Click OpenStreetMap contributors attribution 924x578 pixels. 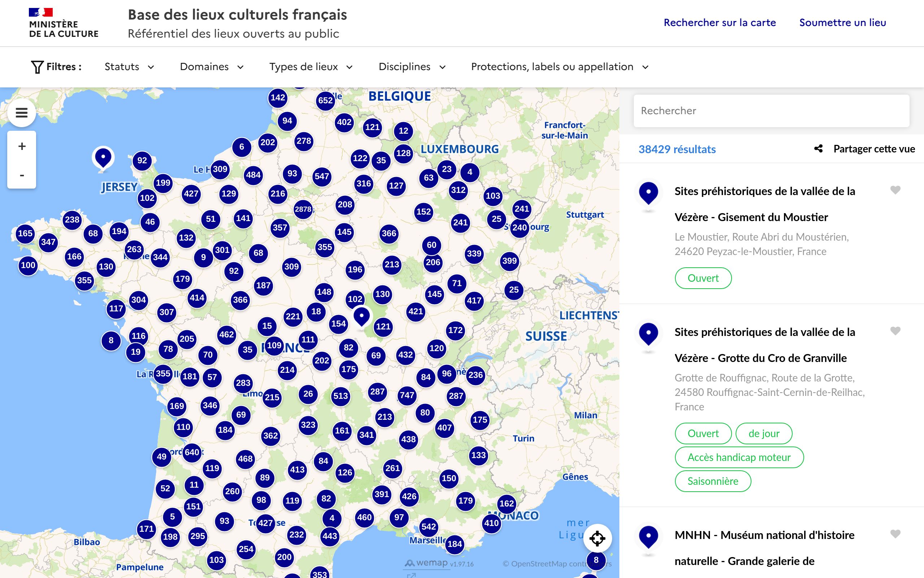(x=557, y=564)
